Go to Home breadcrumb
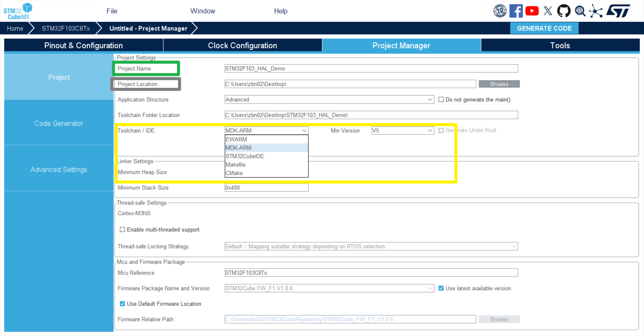The image size is (644, 336). click(15, 29)
